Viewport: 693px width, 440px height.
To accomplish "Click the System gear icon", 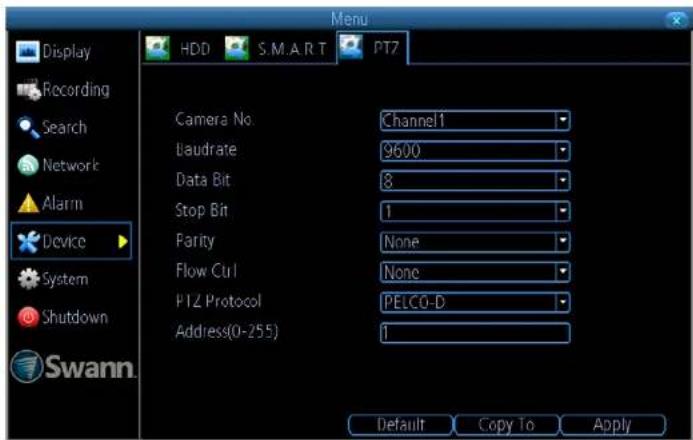I will [29, 279].
